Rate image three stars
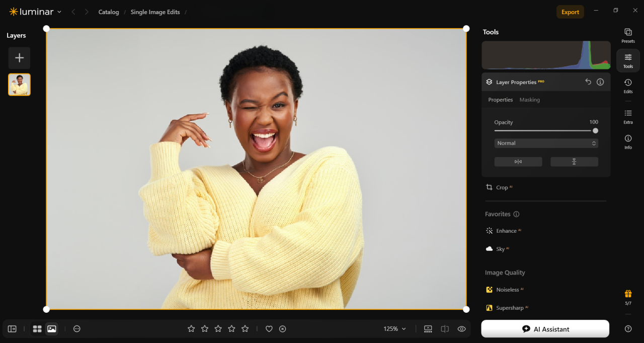Viewport: 644px width, 343px height. 218,329
